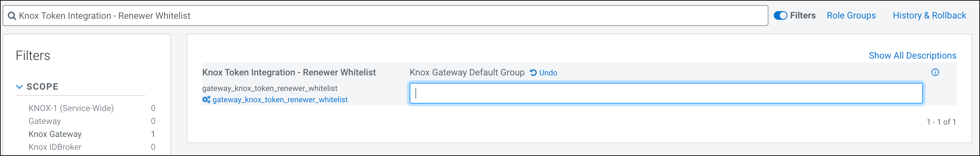Collapse the SCOPE section chevron
The height and width of the screenshot is (156, 980).
tap(19, 87)
